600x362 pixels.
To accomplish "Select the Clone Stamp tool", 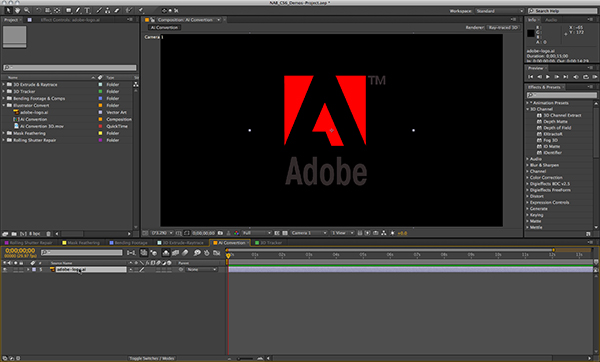I will coord(108,11).
